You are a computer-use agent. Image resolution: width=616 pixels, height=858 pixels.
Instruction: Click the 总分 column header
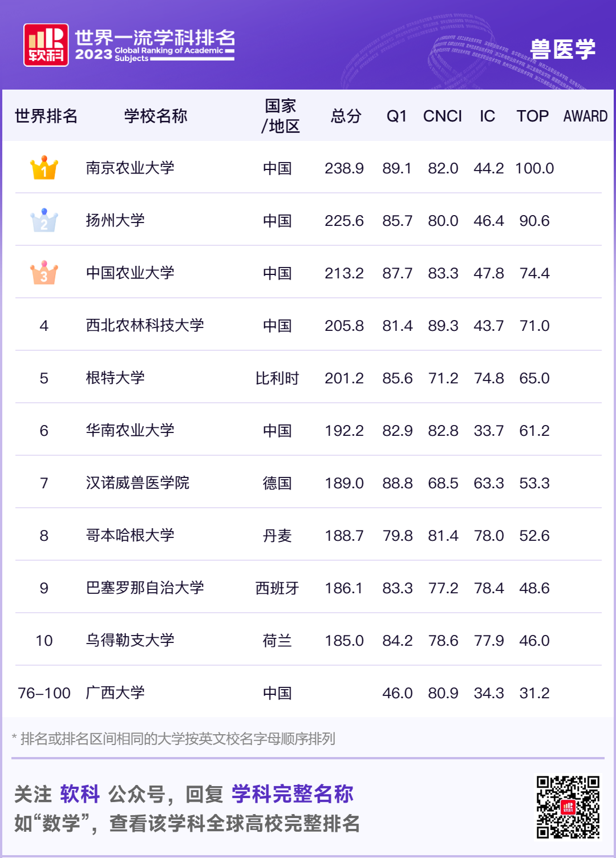[346, 116]
